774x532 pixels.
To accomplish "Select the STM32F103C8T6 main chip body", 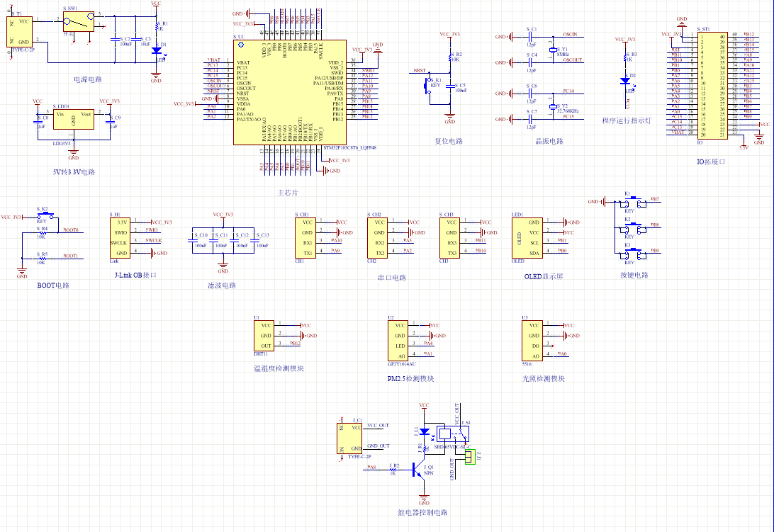I will (290, 92).
